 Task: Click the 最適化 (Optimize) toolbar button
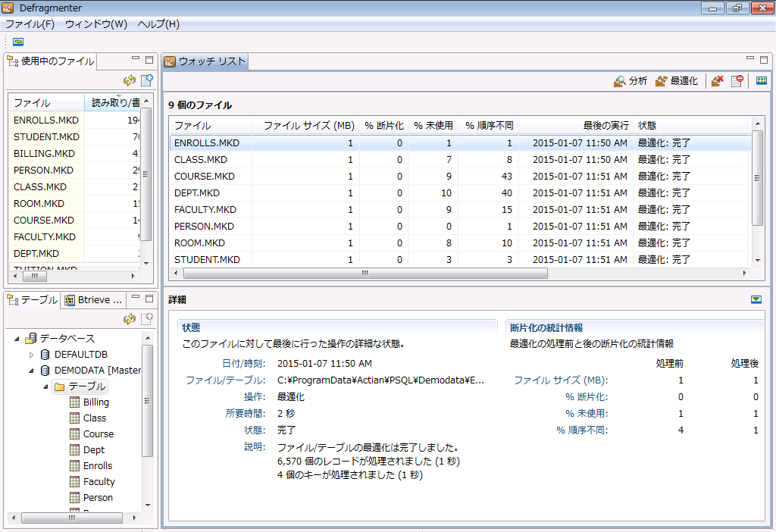pyautogui.click(x=677, y=81)
